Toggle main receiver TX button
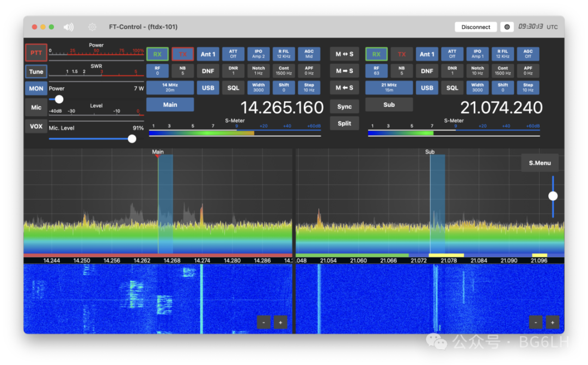The image size is (588, 365). click(182, 54)
